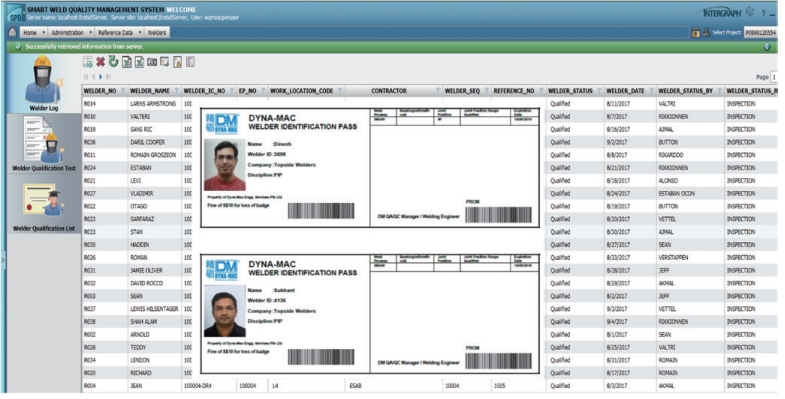Expand the arrow after Home breadcrumb
Screen dimensions: 785x399
tap(44, 33)
